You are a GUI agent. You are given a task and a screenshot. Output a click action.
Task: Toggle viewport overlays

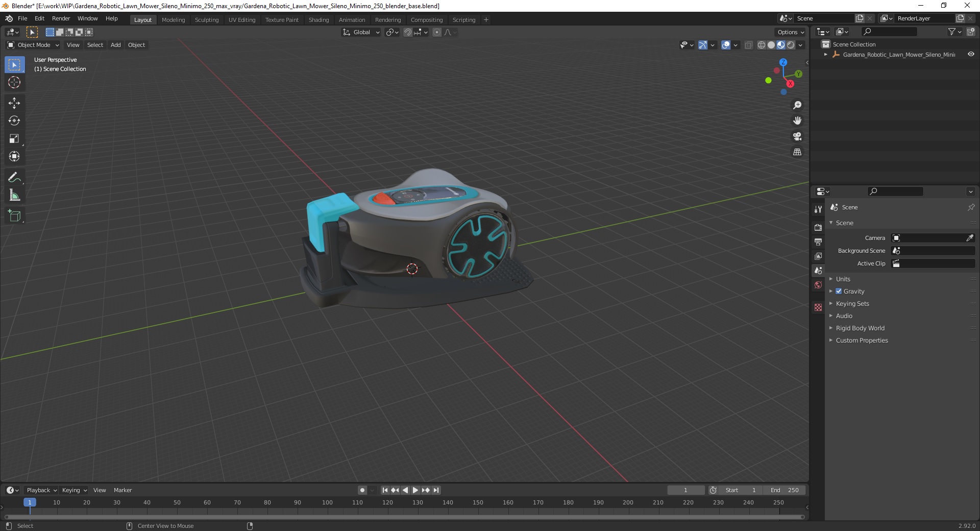click(x=726, y=45)
